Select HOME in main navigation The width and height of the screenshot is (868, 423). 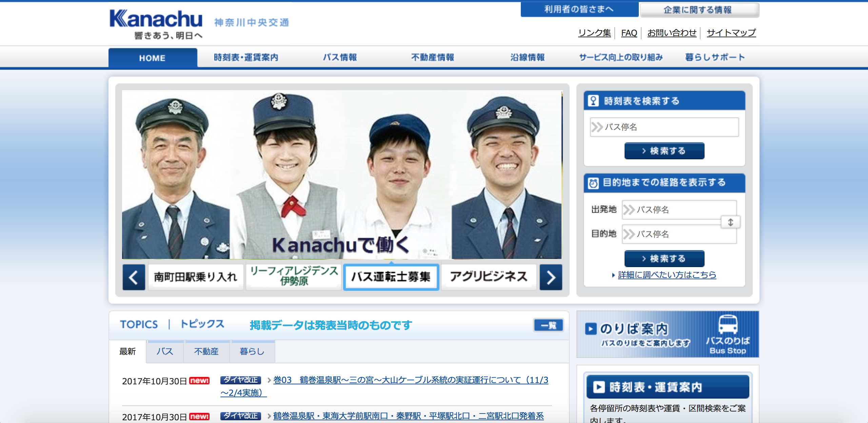point(153,58)
